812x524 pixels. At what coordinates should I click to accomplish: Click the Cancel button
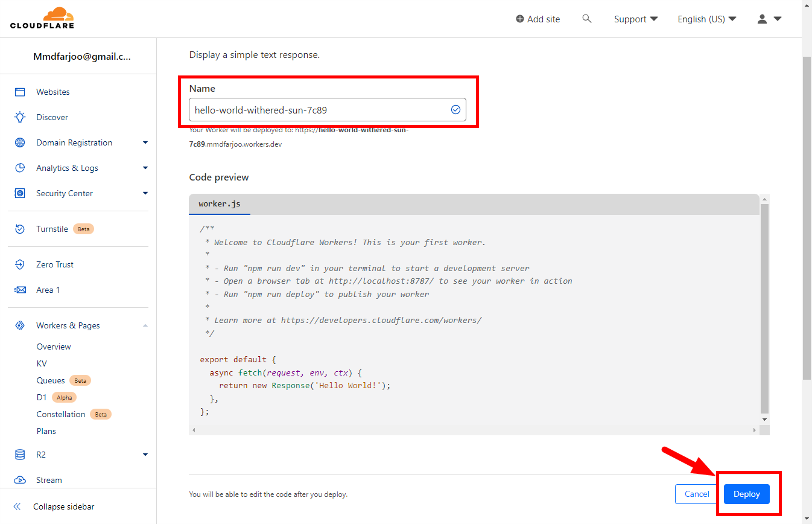(x=697, y=494)
